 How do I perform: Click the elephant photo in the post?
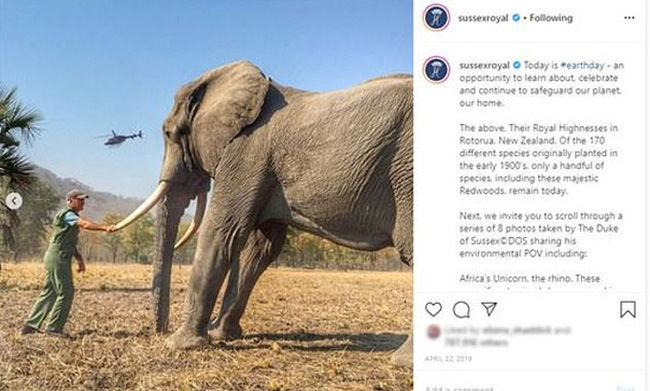click(206, 195)
